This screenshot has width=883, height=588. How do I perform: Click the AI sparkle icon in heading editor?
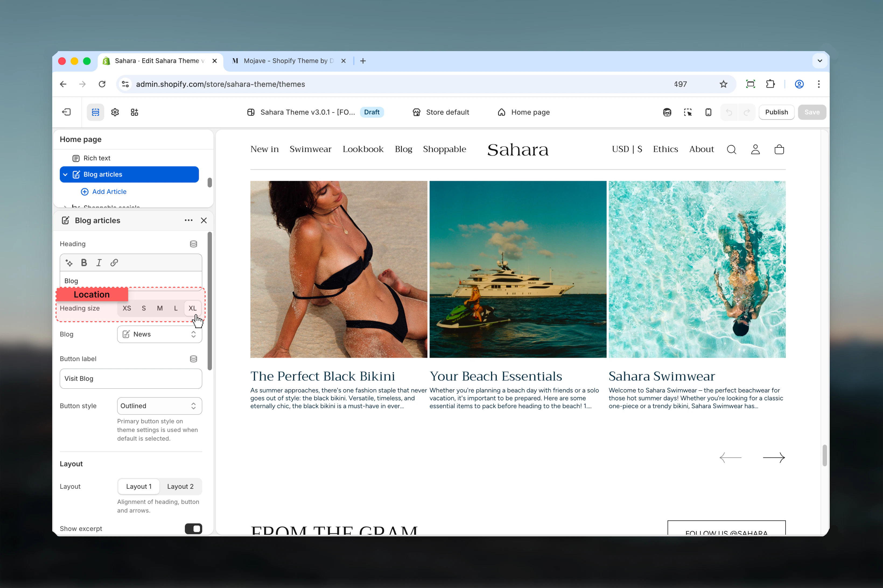(69, 263)
